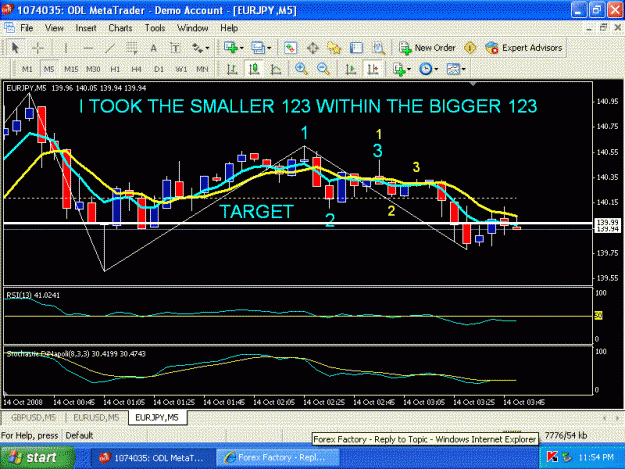Zoom in the chart
Viewport: 625px width, 469px height.
tap(301, 69)
